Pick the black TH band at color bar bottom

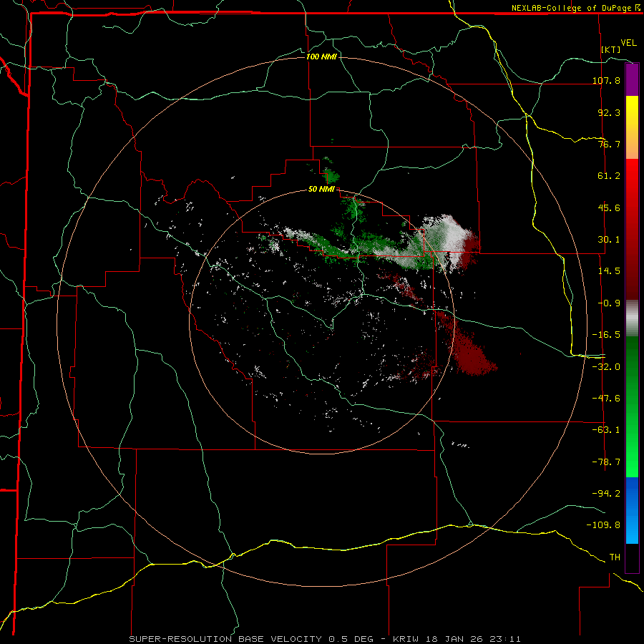coord(632,557)
